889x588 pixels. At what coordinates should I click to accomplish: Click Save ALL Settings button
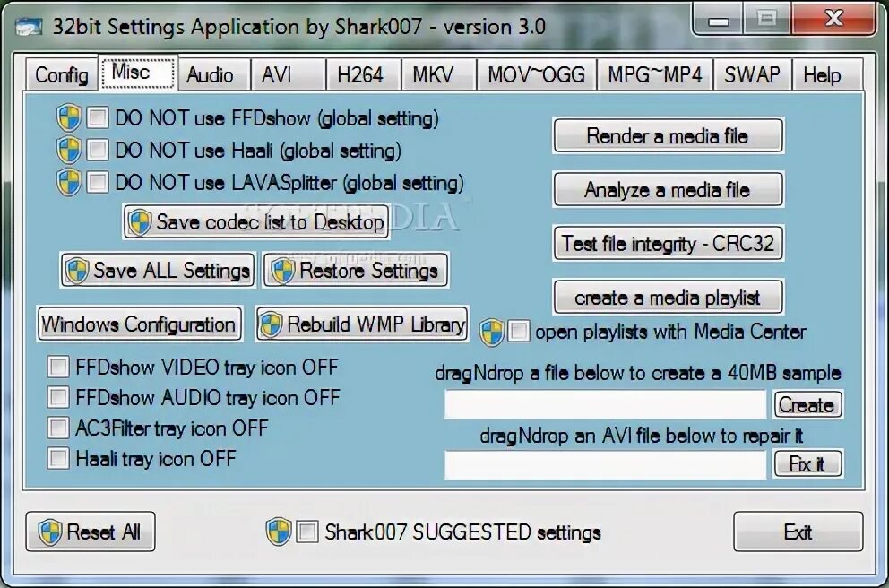(158, 271)
